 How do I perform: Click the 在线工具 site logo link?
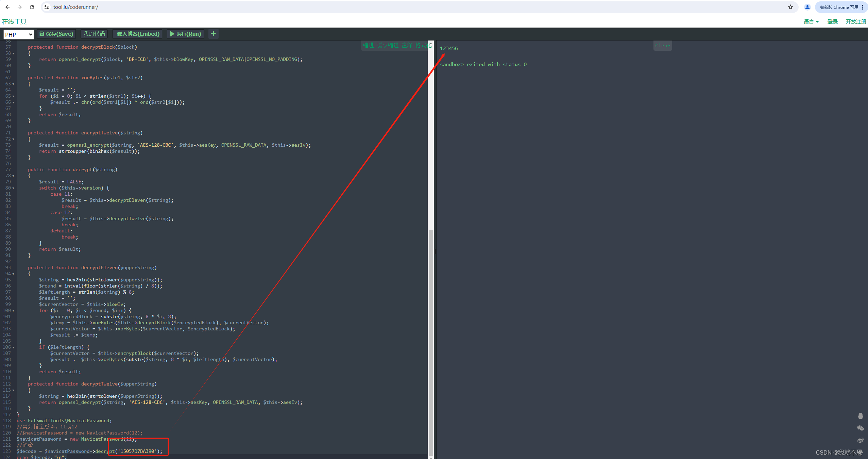pos(14,21)
